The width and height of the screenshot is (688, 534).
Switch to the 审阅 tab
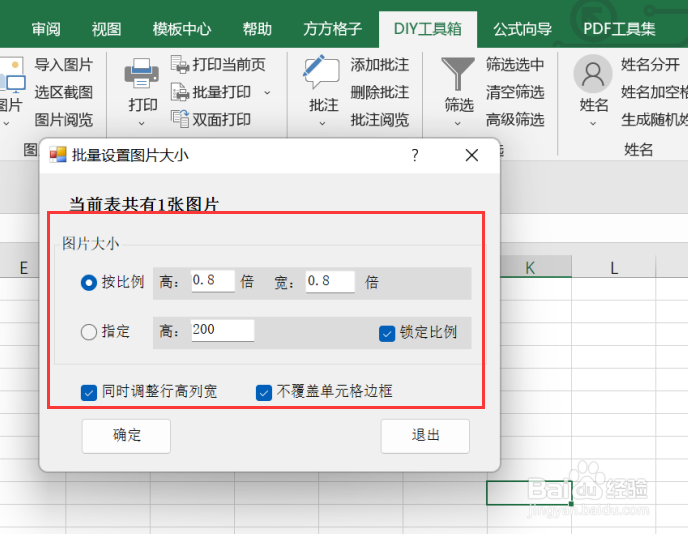46,29
